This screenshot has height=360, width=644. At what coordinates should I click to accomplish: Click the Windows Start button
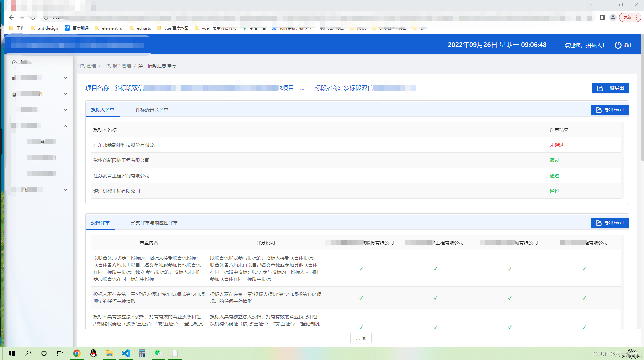coord(12,353)
